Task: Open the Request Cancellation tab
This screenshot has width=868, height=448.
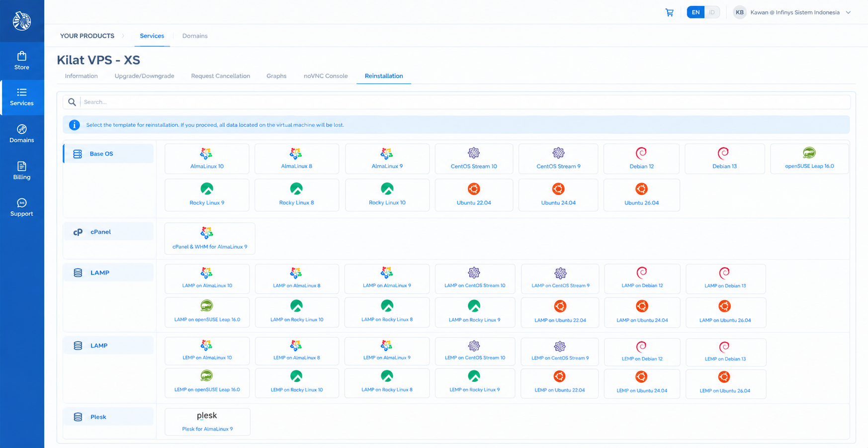Action: tap(220, 76)
